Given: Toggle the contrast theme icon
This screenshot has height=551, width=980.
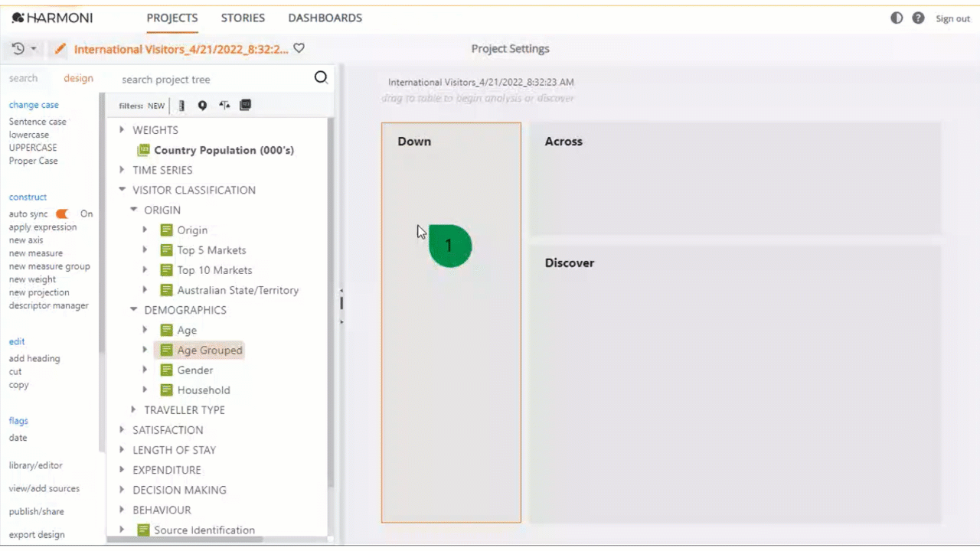Looking at the screenshot, I should pos(897,18).
